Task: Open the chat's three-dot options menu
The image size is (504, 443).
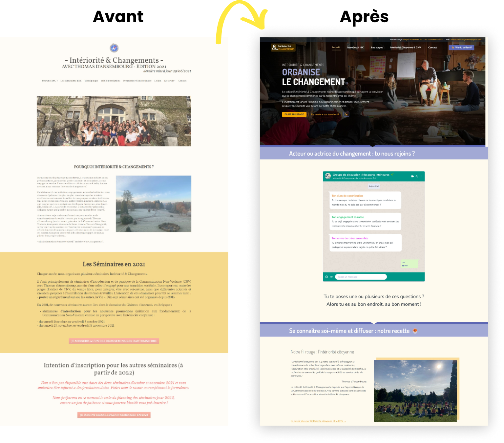Action: tap(421, 176)
